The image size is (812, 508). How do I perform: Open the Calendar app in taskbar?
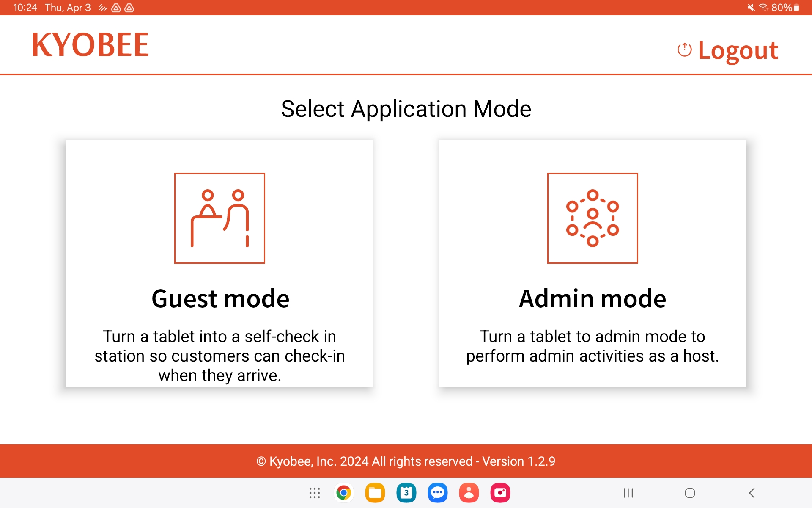pyautogui.click(x=406, y=493)
